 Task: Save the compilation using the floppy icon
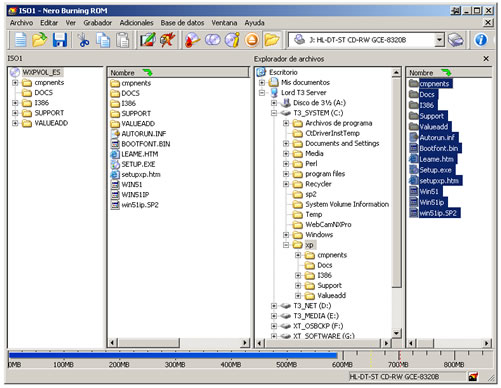[x=60, y=40]
